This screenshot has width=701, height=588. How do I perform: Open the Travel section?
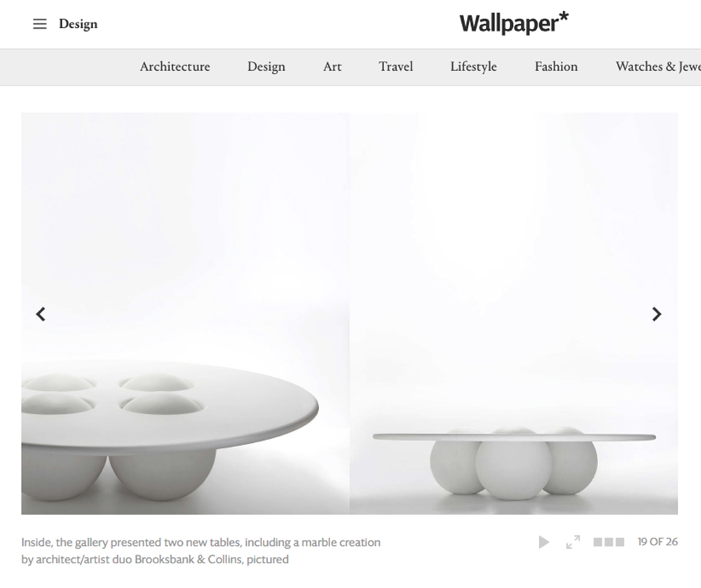pos(395,67)
